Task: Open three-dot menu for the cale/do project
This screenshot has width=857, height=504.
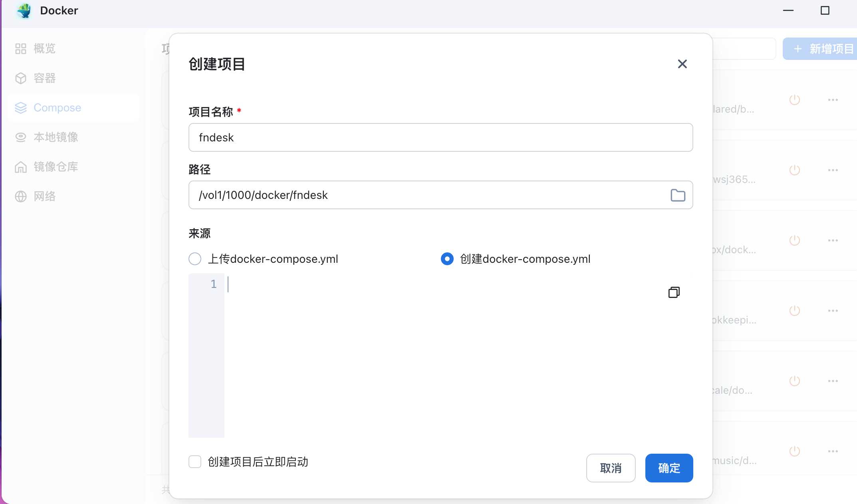Action: click(x=833, y=381)
